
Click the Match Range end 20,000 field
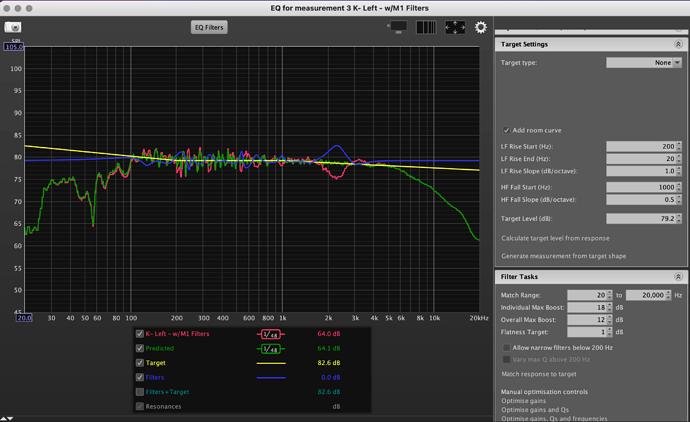(x=646, y=295)
